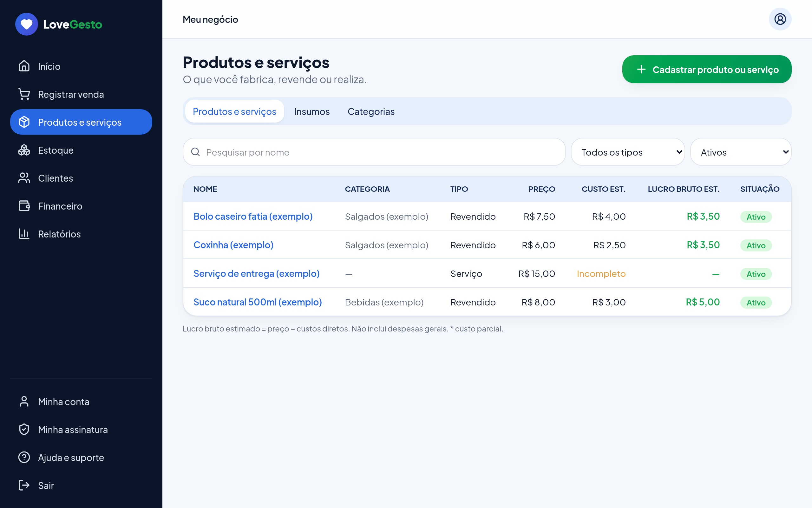Click the magnifier icon in the search box
The height and width of the screenshot is (508, 812).
click(x=195, y=152)
